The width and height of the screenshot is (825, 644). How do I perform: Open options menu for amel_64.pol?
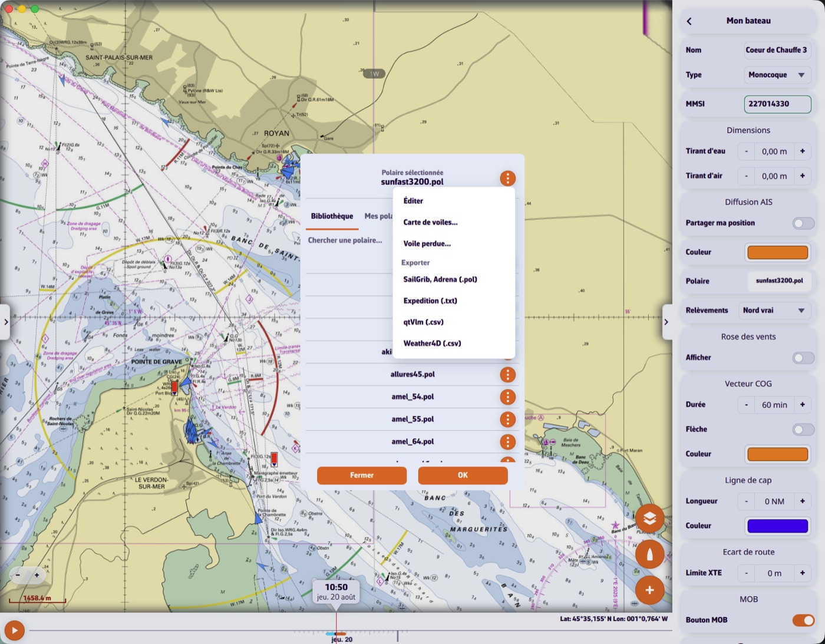[507, 442]
